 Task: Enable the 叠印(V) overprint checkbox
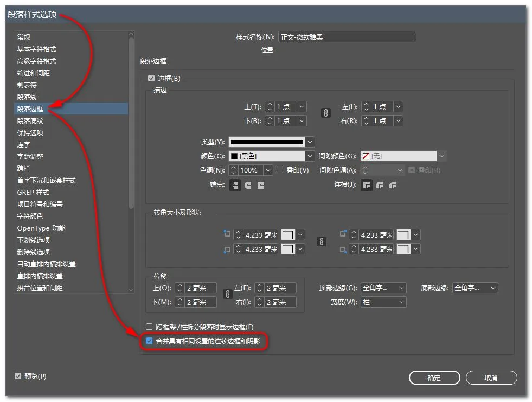pyautogui.click(x=280, y=169)
